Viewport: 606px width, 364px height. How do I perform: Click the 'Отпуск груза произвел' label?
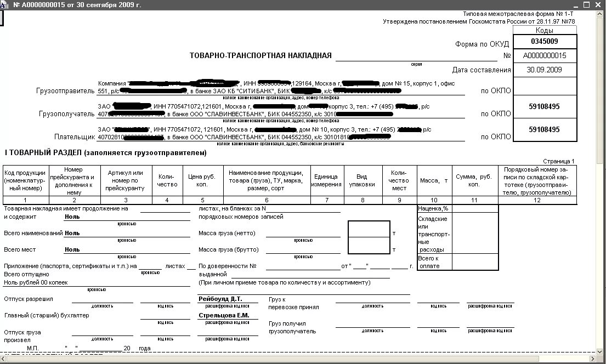tap(22, 336)
